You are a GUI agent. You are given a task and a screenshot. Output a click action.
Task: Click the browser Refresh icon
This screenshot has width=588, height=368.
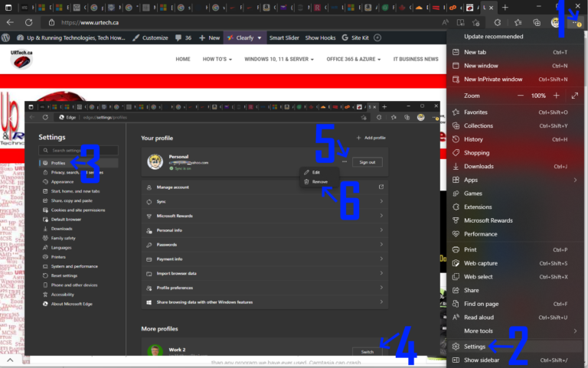click(28, 23)
